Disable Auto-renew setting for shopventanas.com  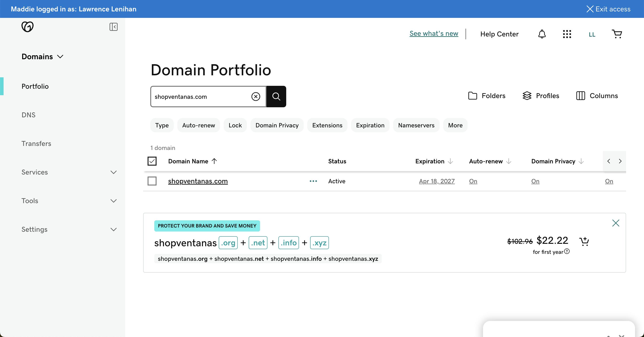[473, 181]
